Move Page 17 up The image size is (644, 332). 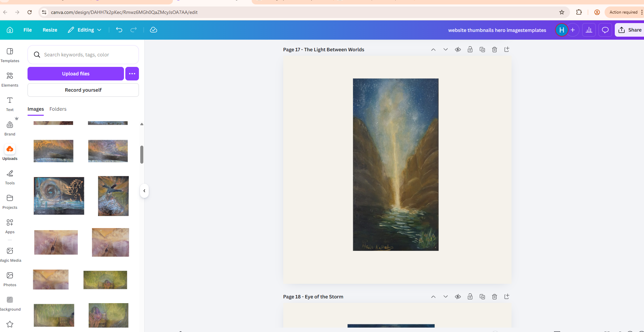pyautogui.click(x=433, y=50)
